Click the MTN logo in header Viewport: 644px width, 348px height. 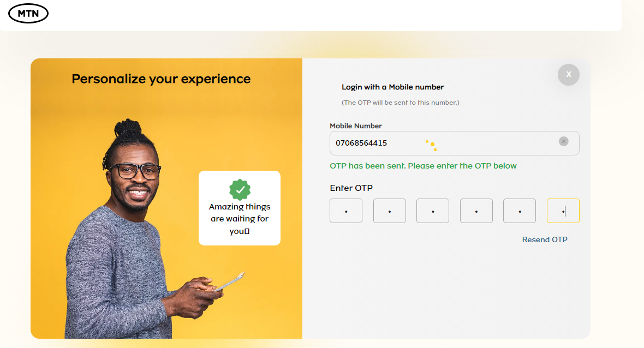coord(28,14)
